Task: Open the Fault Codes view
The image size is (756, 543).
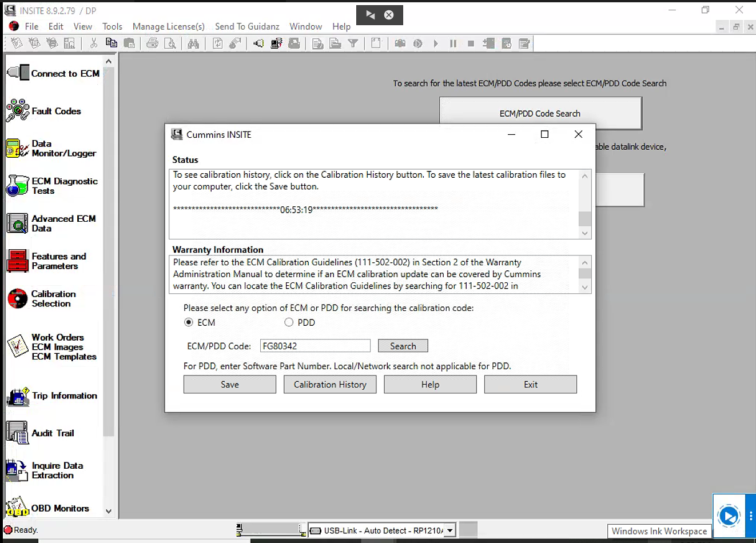Action: [x=44, y=111]
